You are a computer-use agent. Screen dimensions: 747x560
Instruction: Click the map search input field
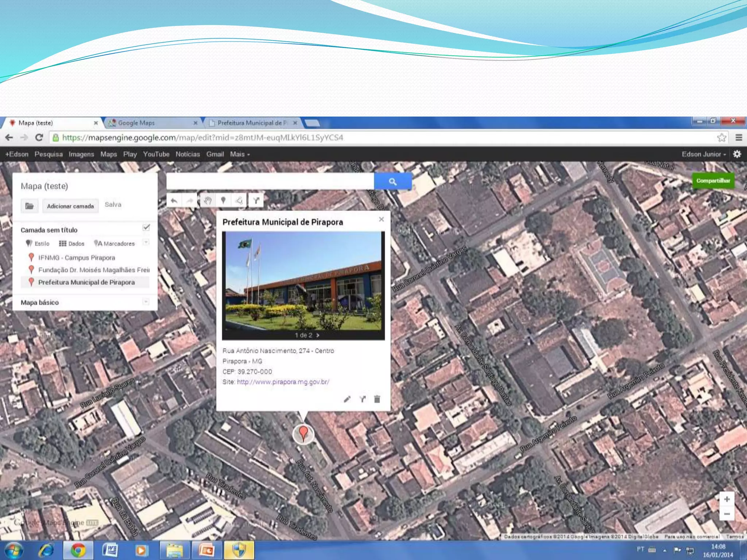click(x=270, y=181)
